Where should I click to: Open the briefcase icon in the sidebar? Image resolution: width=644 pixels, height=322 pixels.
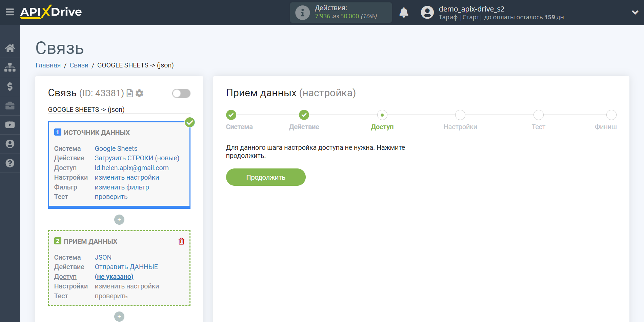tap(10, 106)
